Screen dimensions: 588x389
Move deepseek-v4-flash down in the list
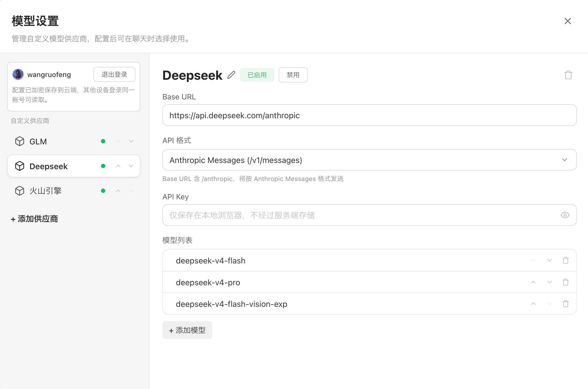pyautogui.click(x=549, y=261)
